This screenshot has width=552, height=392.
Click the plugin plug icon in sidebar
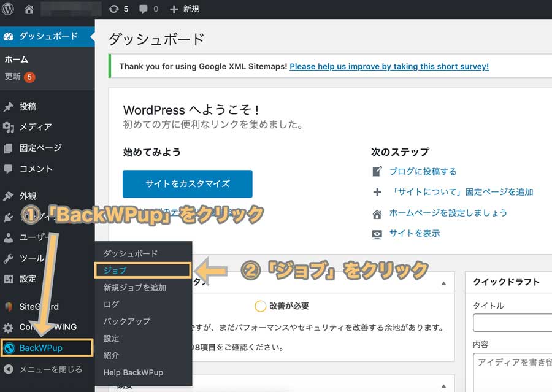pos(9,217)
